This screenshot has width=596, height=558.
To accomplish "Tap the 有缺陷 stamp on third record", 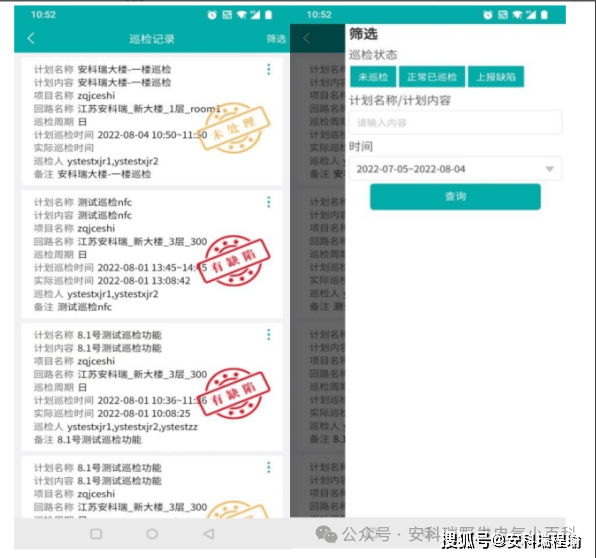I will pos(234,393).
